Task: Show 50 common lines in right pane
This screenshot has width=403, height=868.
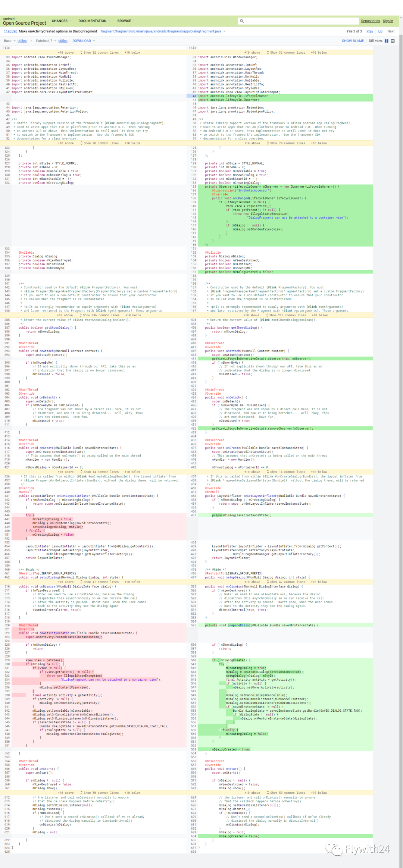Action: click(286, 793)
